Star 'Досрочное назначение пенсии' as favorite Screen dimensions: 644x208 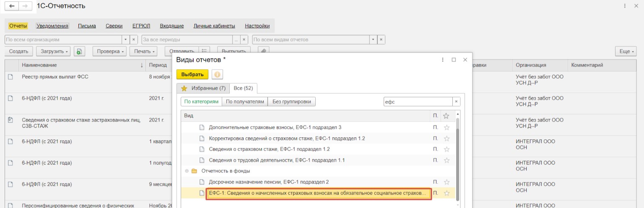click(446, 182)
